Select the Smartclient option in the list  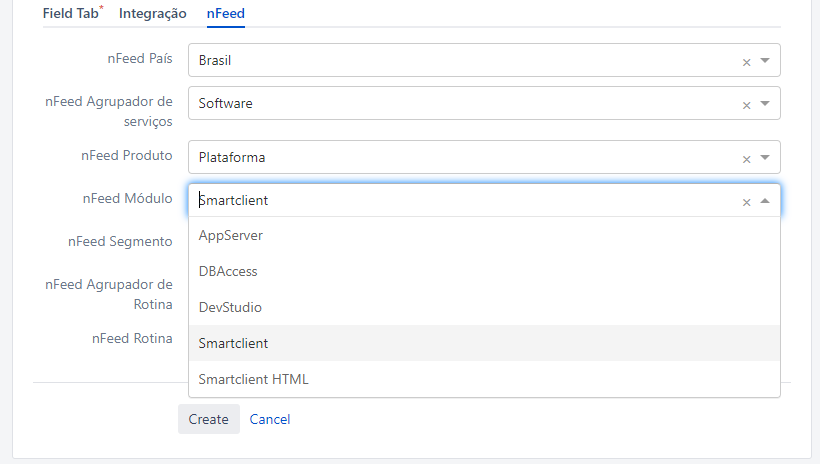tap(233, 343)
